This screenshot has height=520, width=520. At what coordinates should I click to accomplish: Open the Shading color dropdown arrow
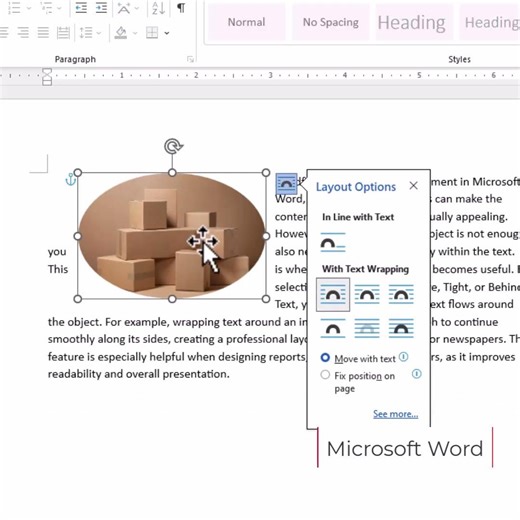point(135,33)
